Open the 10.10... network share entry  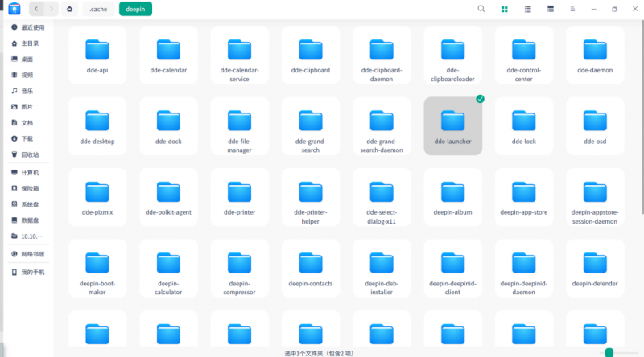tap(28, 236)
